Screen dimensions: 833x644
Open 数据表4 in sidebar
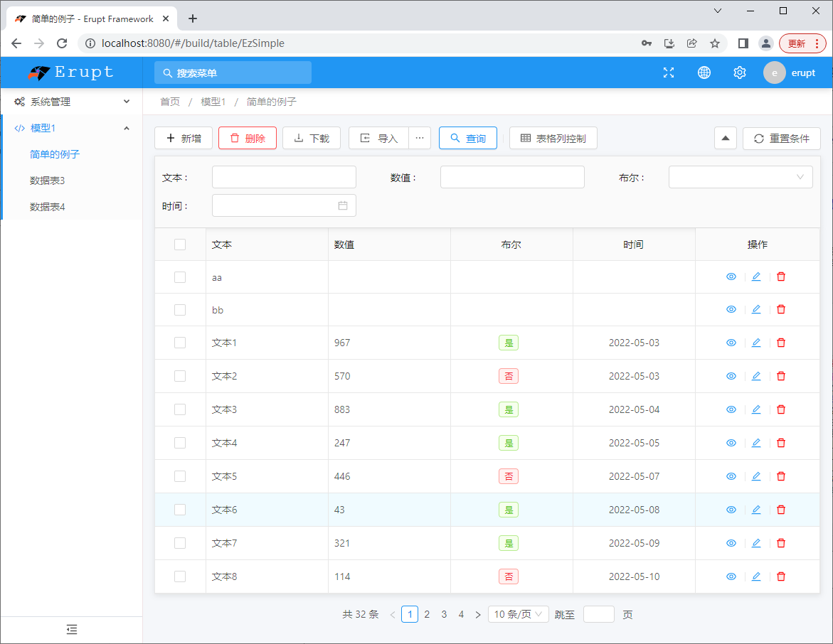click(47, 207)
